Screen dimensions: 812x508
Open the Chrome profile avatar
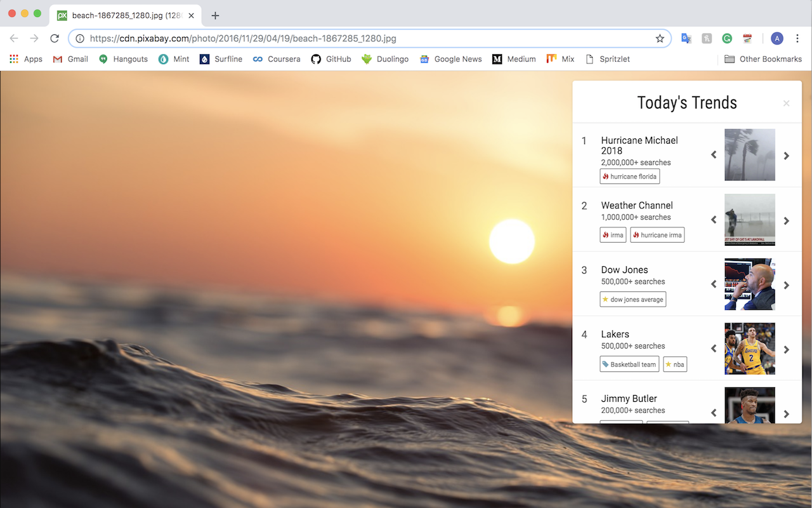[777, 39]
